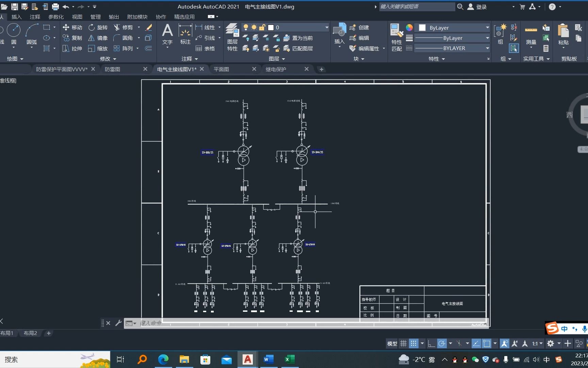Viewport: 588px width, 368px height.
Task: Toggle layer on/off lightbulb in layer dropdown
Action: (245, 27)
